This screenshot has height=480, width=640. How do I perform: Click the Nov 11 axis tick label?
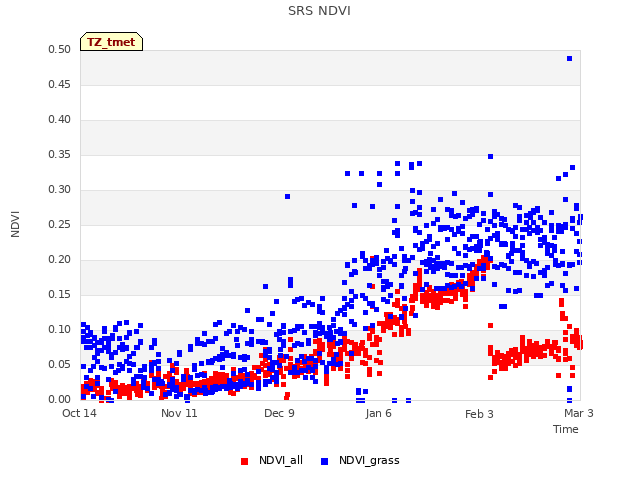(179, 413)
